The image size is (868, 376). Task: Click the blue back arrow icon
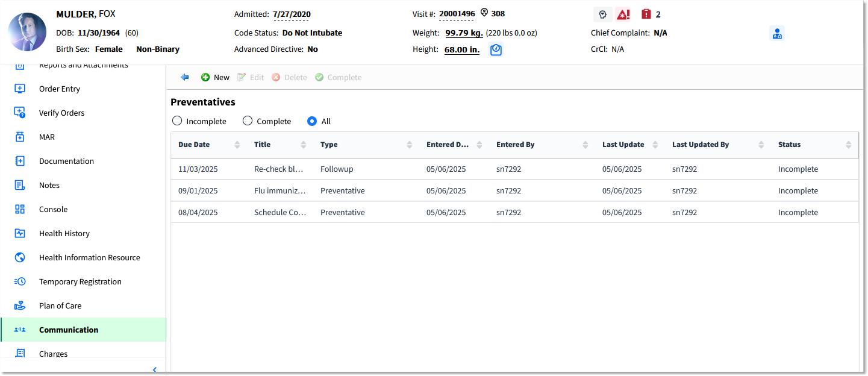click(x=185, y=77)
